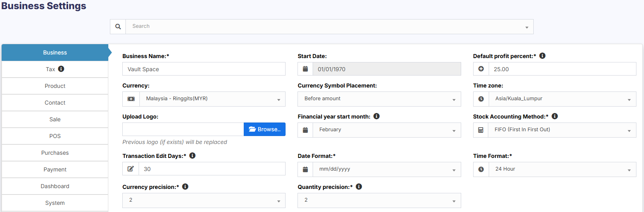Expand the Date Format dropdown

tap(387, 169)
